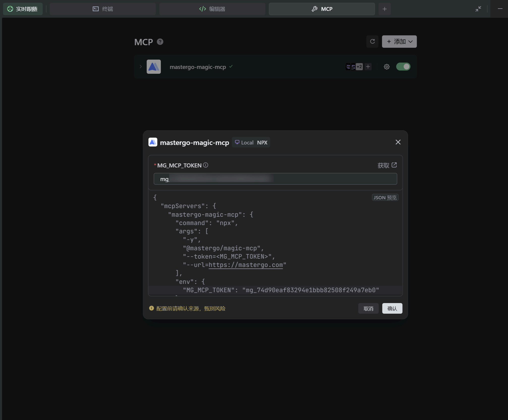Collapse panel with the shrink arrows icon
Screen dimensions: 508x420
point(478,9)
